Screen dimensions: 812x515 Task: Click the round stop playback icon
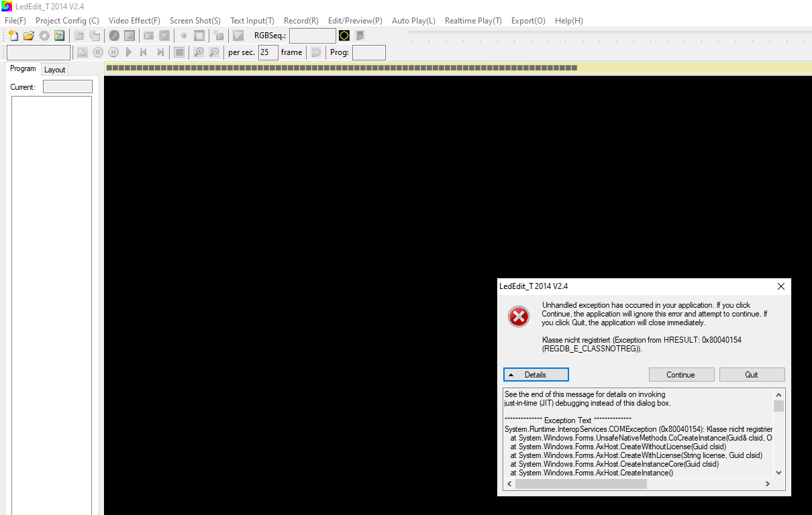click(98, 52)
